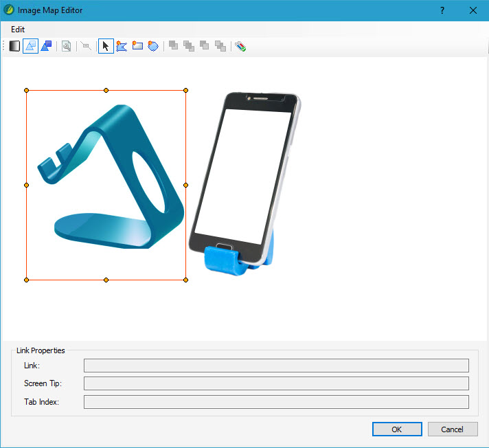Image resolution: width=489 pixels, height=448 pixels.
Task: Focus the Tab Index field
Action: [276, 402]
